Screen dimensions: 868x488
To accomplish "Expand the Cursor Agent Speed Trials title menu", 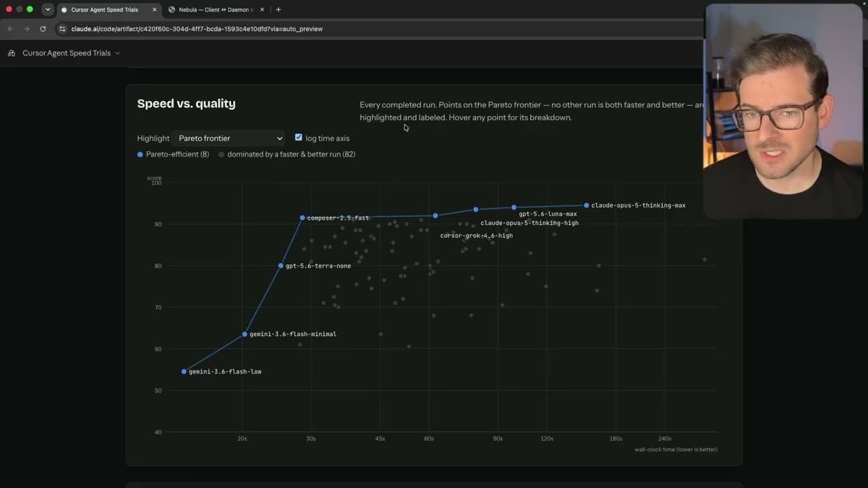I will pyautogui.click(x=71, y=53).
